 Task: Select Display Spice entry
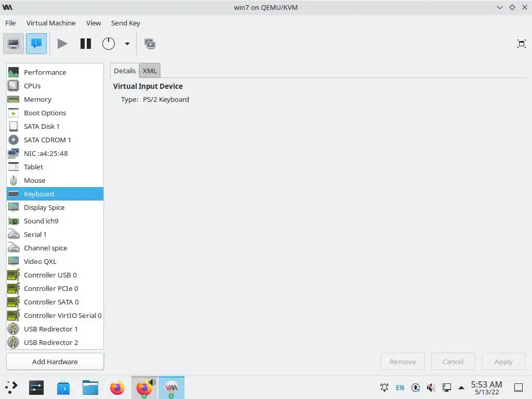[55, 207]
